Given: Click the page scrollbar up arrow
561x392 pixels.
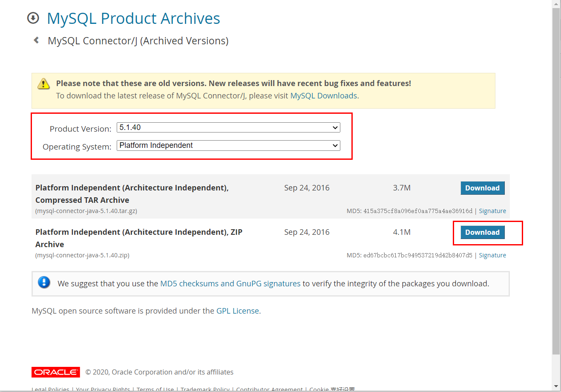Looking at the screenshot, I should [x=556, y=4].
